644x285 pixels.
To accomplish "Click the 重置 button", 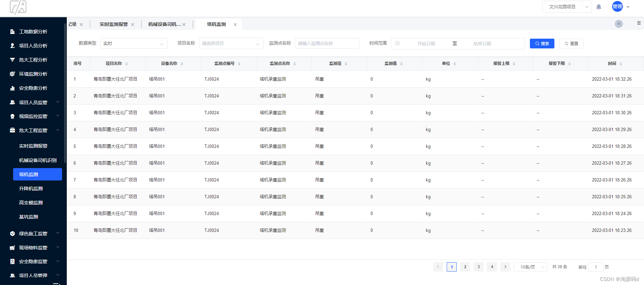I will 571,43.
